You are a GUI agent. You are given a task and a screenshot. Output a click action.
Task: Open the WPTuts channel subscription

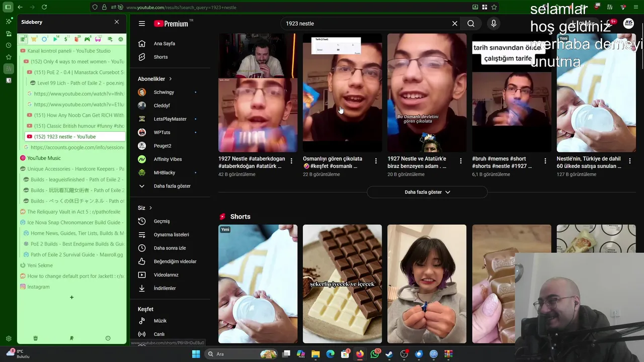[170, 132]
